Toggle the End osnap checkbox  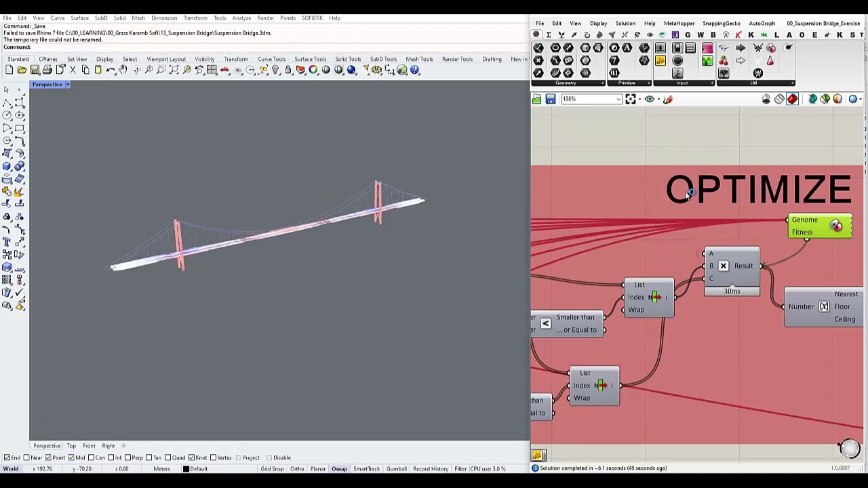tap(7, 457)
